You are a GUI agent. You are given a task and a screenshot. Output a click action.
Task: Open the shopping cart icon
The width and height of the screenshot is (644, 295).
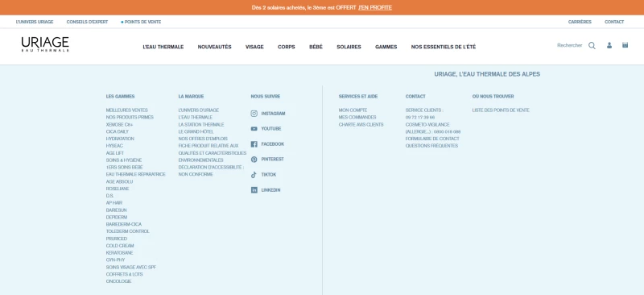(x=625, y=45)
